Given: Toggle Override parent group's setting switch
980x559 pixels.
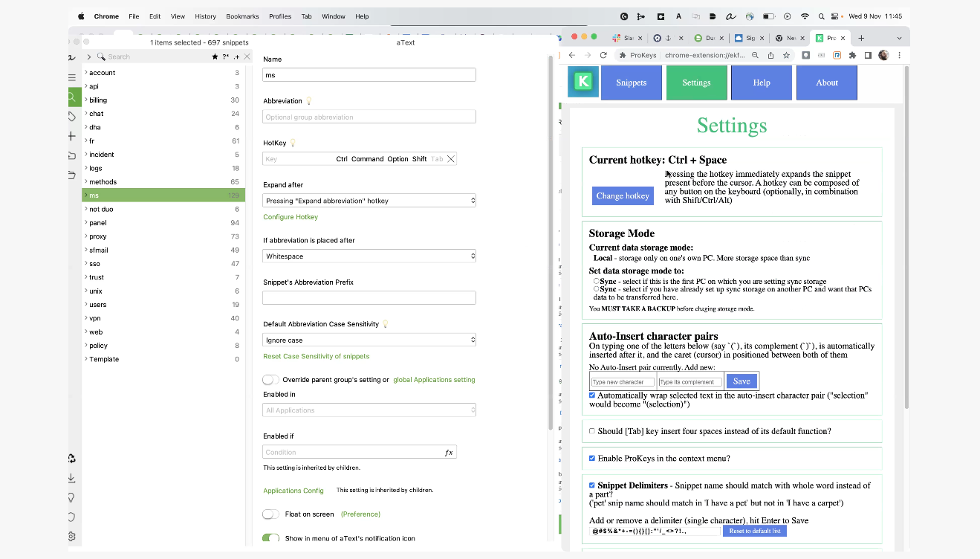Looking at the screenshot, I should pos(271,380).
